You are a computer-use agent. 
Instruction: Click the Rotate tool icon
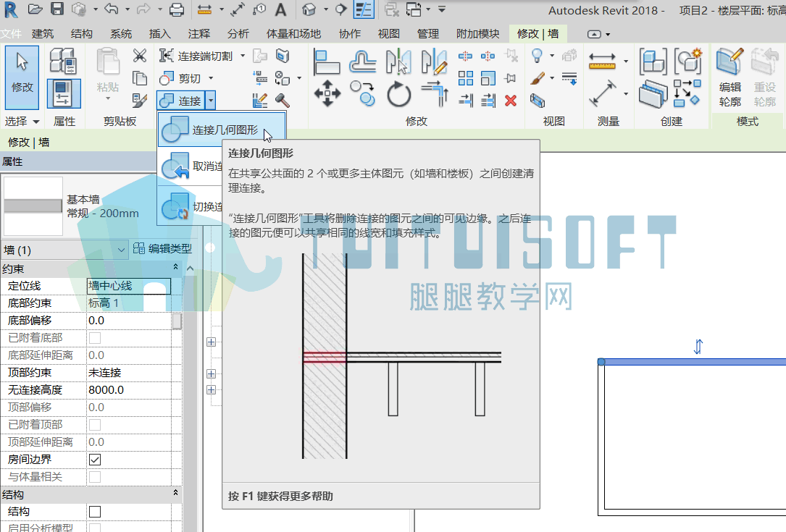[398, 94]
